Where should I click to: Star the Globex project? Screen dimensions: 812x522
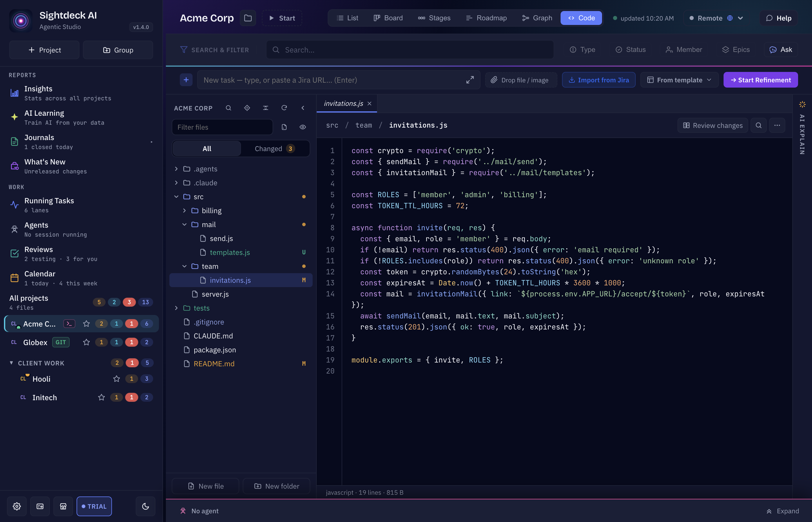[86, 342]
